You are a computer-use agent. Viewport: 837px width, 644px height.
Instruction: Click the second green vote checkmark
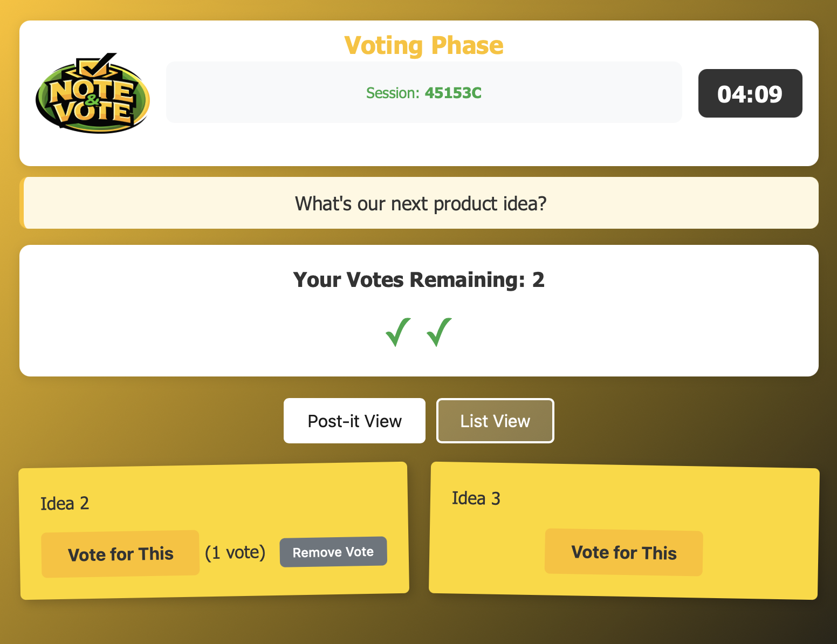tap(438, 333)
